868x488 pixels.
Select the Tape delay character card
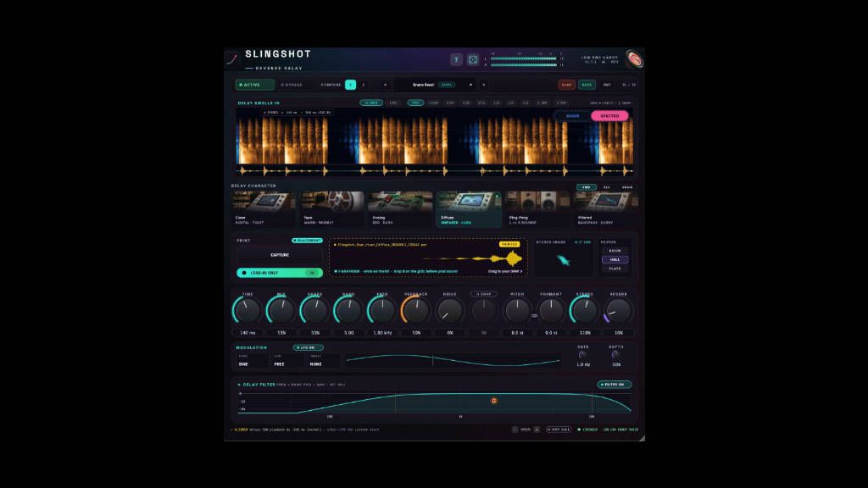pyautogui.click(x=332, y=209)
